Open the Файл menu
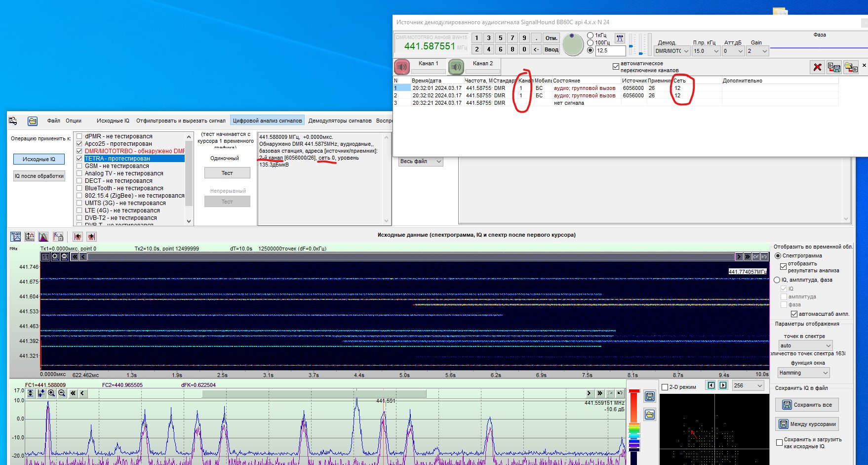 click(x=53, y=121)
